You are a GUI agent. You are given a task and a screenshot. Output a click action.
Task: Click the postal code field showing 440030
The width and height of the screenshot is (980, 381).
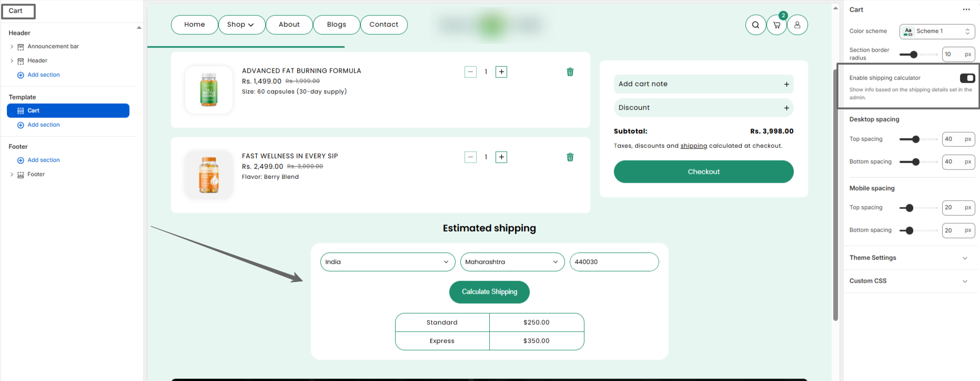point(614,262)
